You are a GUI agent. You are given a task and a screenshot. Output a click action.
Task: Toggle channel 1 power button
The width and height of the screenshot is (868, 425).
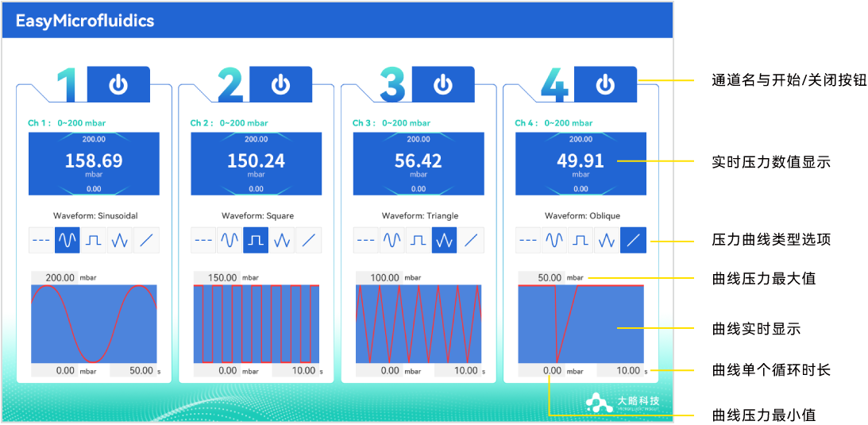[118, 85]
